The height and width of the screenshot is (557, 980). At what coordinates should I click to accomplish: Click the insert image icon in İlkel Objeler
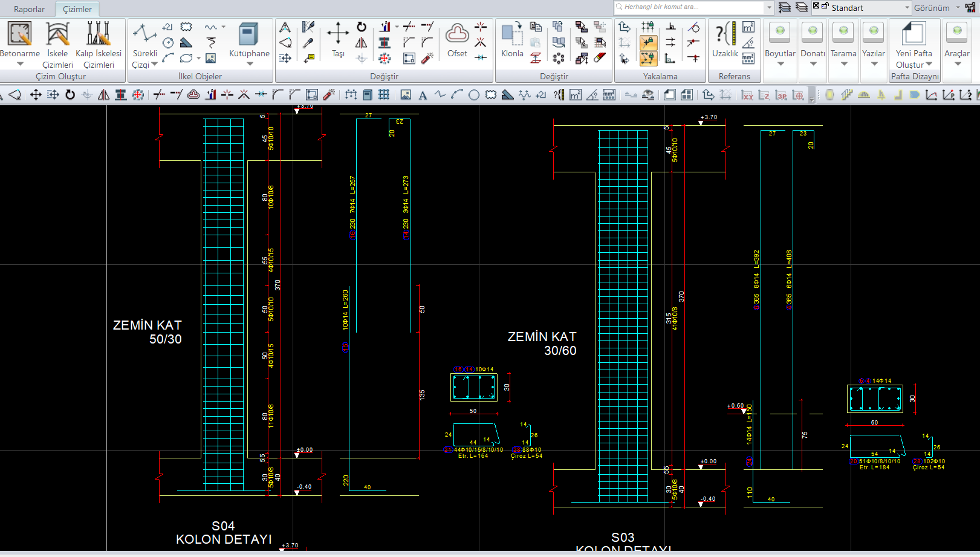tap(210, 58)
